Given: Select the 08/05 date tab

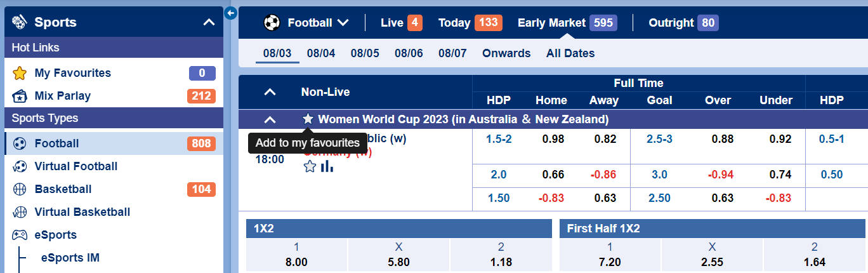Looking at the screenshot, I should click(x=365, y=53).
